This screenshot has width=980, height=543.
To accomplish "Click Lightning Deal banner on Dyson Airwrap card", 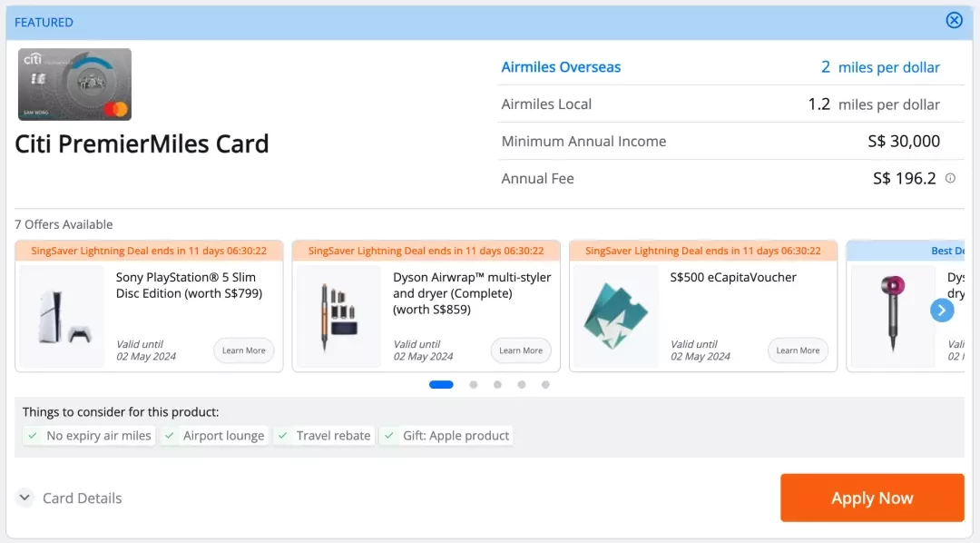I will tap(426, 251).
